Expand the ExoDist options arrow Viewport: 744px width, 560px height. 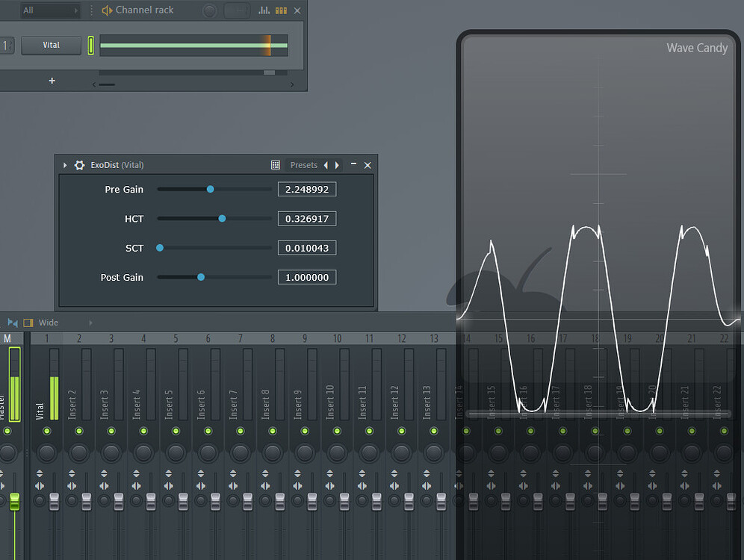point(63,165)
